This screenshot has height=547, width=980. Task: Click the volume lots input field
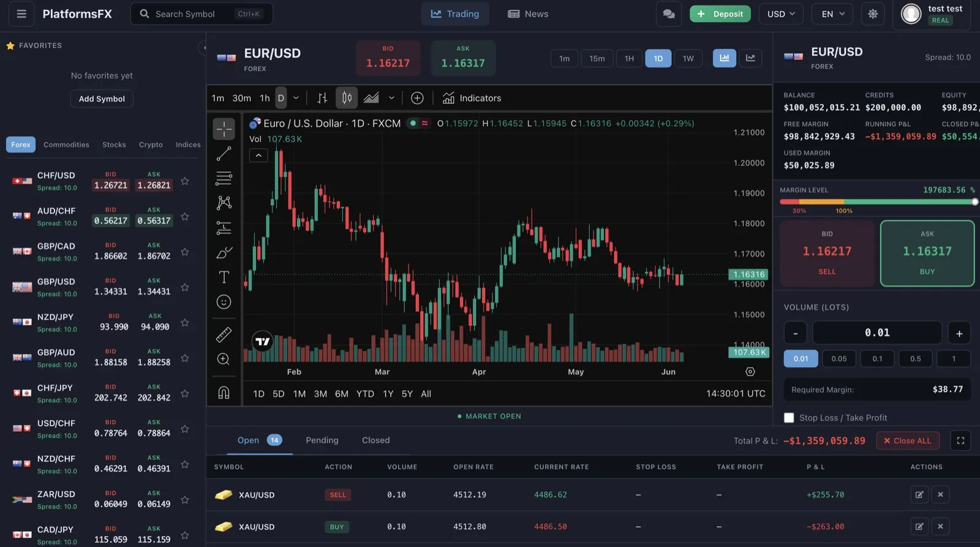coord(877,333)
